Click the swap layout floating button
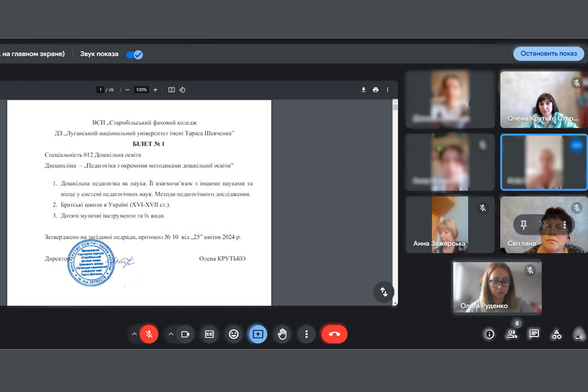The height and width of the screenshot is (392, 588). [x=384, y=291]
